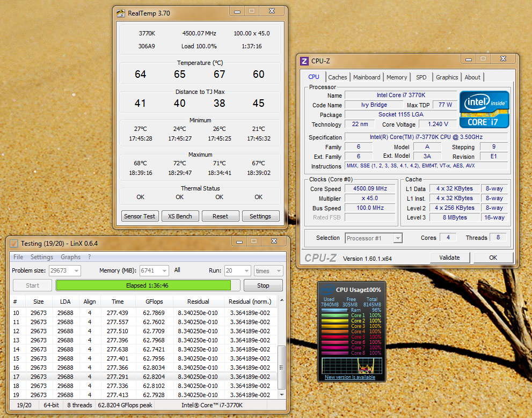Switch to the About tab in CPU-Z
532x418 pixels.
click(x=472, y=77)
